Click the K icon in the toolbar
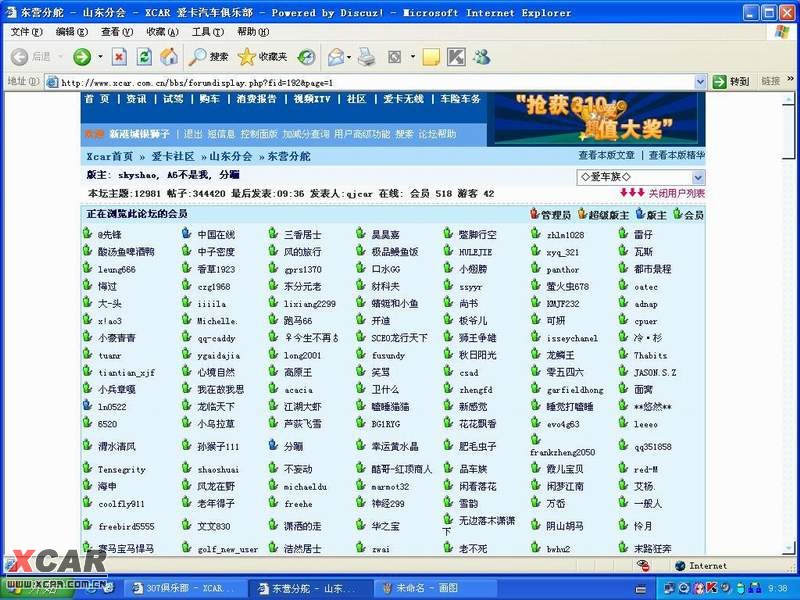The height and width of the screenshot is (600, 800). click(x=456, y=57)
